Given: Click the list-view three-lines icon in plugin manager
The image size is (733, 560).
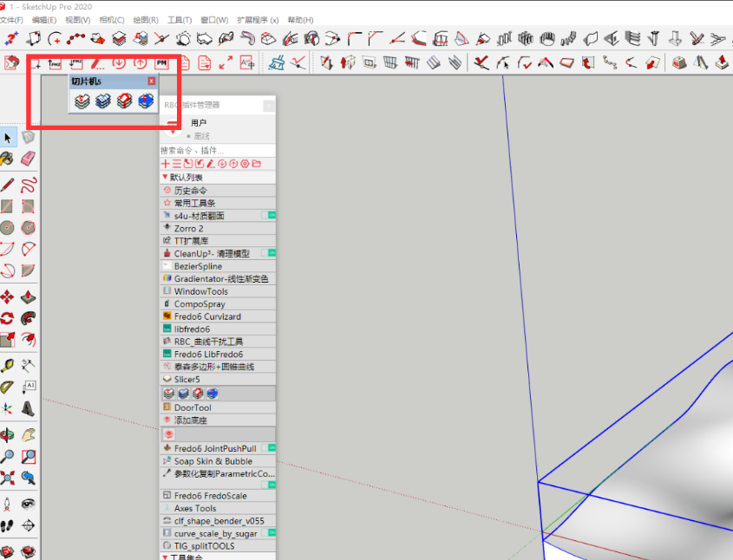Looking at the screenshot, I should pos(177,164).
